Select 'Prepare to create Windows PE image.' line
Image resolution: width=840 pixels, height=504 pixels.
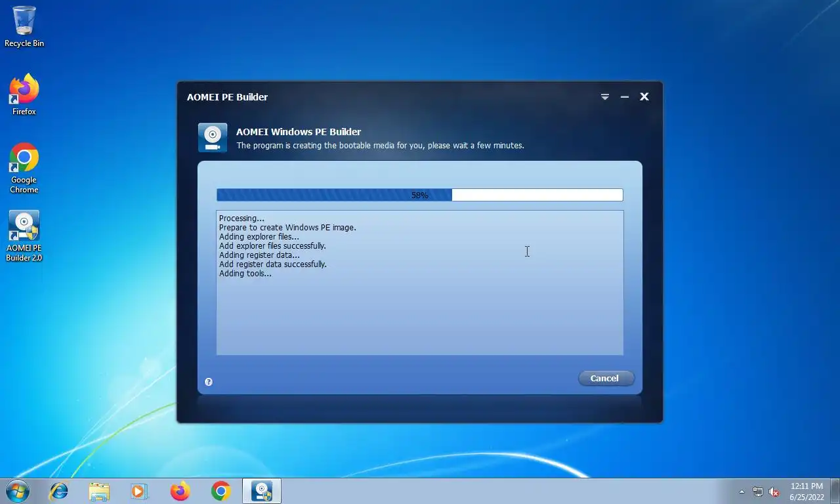(x=287, y=228)
